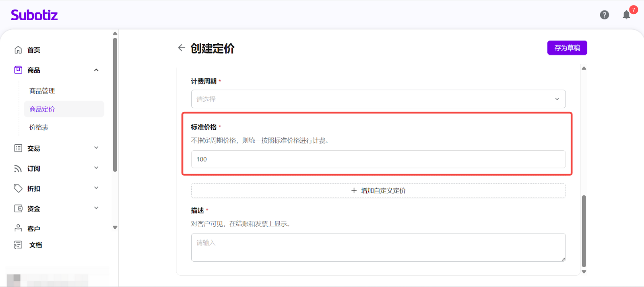Click 增加自定义定价 button
This screenshot has height=287, width=644.
(378, 191)
